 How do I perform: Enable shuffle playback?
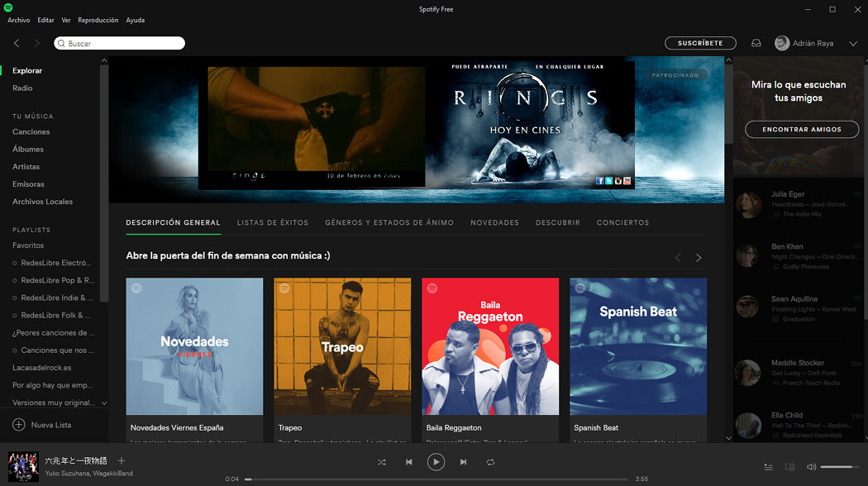click(382, 462)
